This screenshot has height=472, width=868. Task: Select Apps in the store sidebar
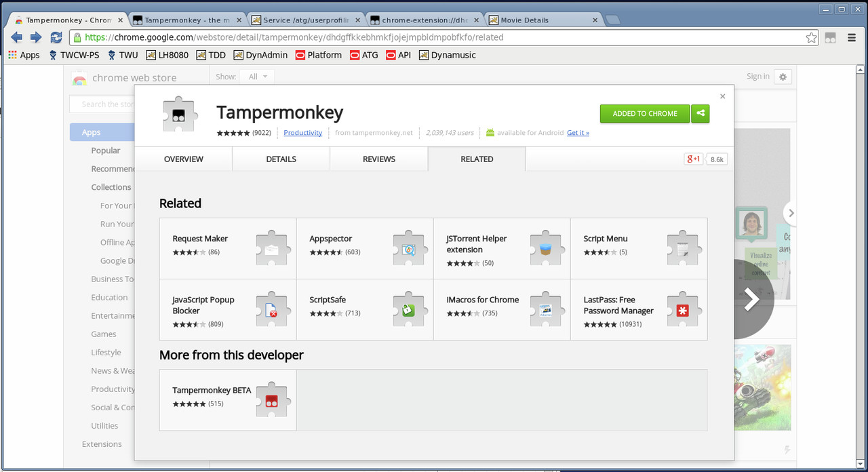(102, 132)
